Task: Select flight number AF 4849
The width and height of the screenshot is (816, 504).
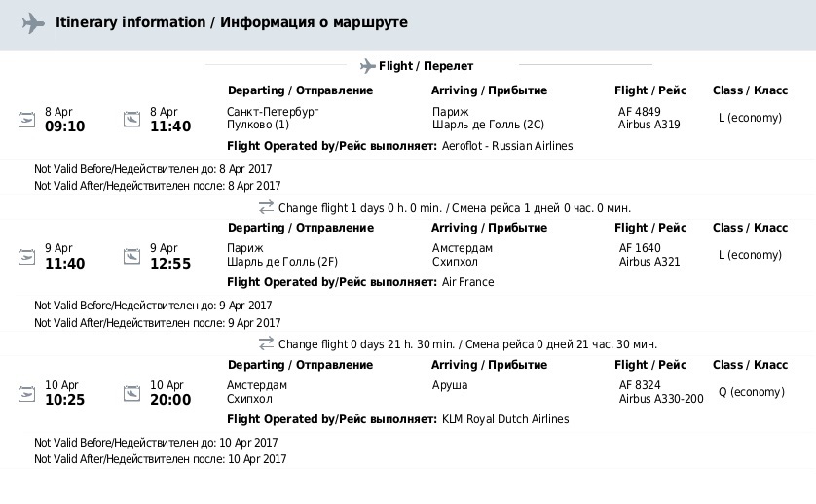Action: 639,112
